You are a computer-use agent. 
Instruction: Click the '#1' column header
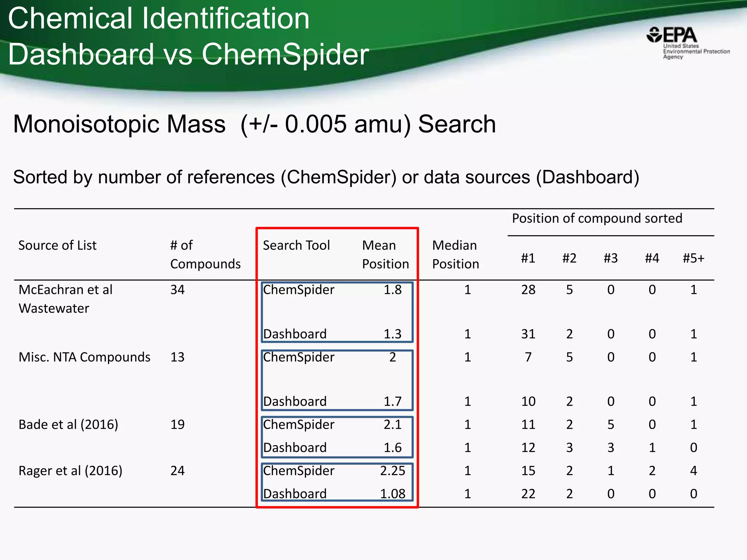[528, 258]
